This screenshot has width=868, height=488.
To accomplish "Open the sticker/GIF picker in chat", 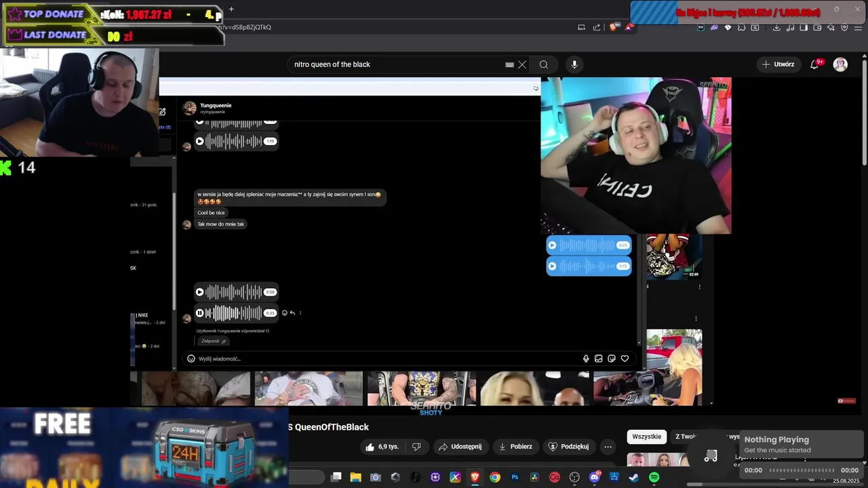I will pyautogui.click(x=612, y=359).
